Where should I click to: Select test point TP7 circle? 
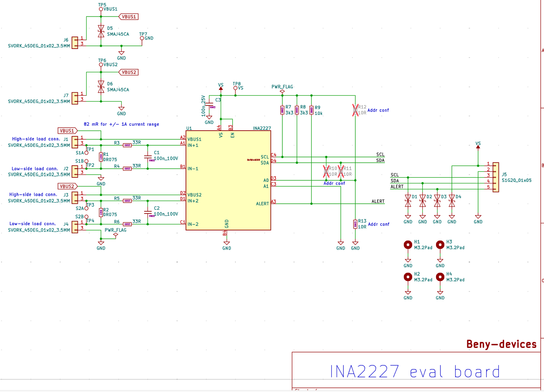tap(142, 38)
